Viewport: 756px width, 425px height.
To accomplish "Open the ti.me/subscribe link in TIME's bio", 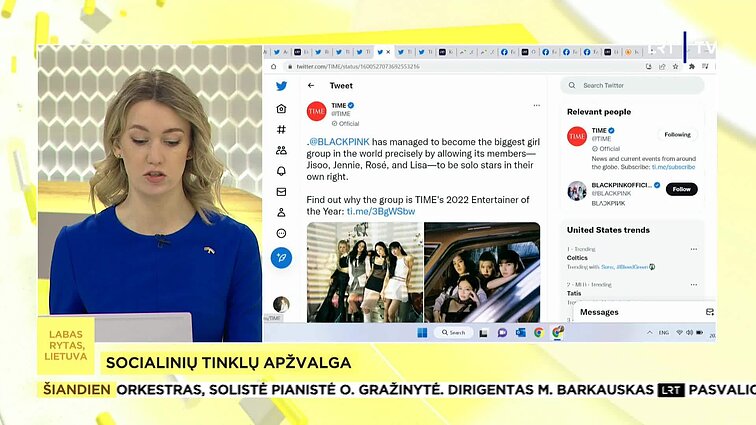I will tap(674, 167).
